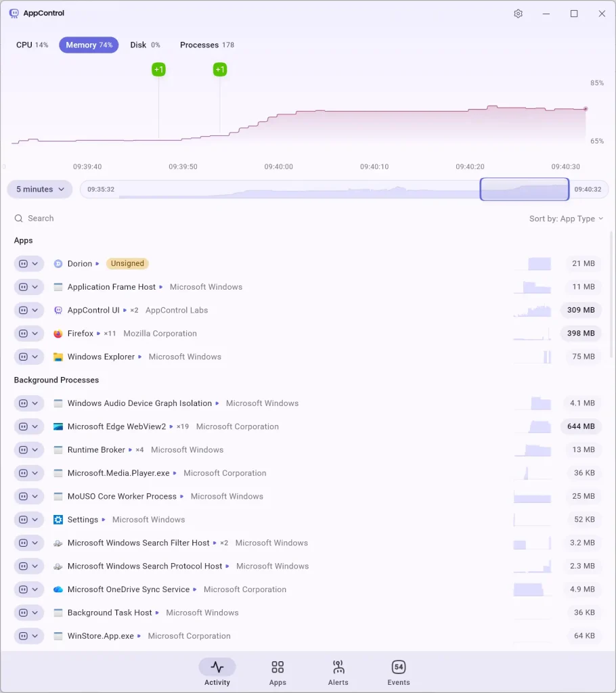This screenshot has height=693, width=616.
Task: Click the Windows Explorer folder icon
Action: pos(58,357)
